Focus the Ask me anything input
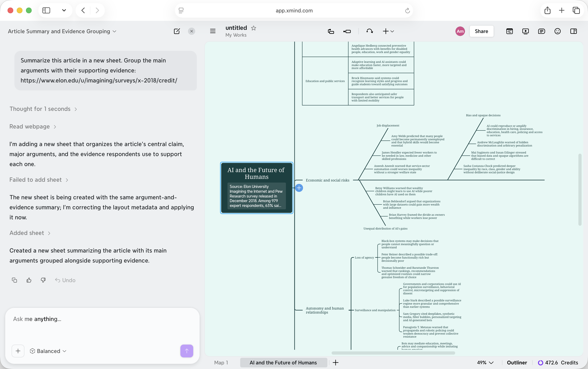This screenshot has height=369, width=588. (102, 319)
